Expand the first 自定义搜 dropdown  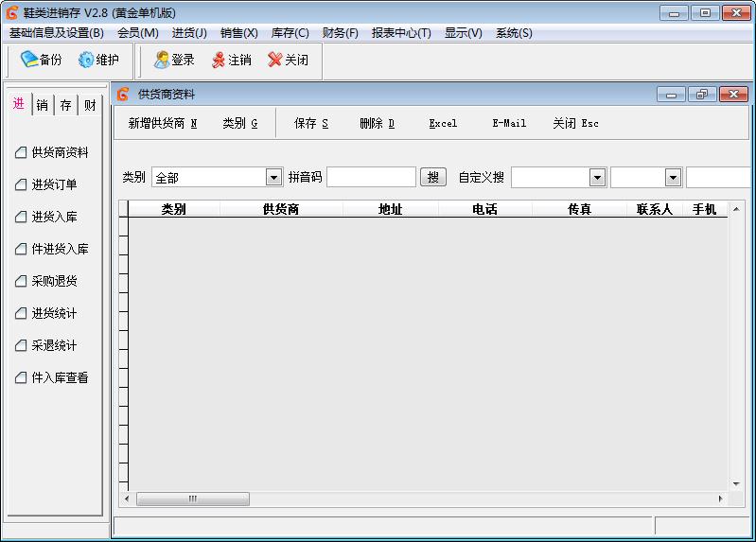(x=597, y=178)
